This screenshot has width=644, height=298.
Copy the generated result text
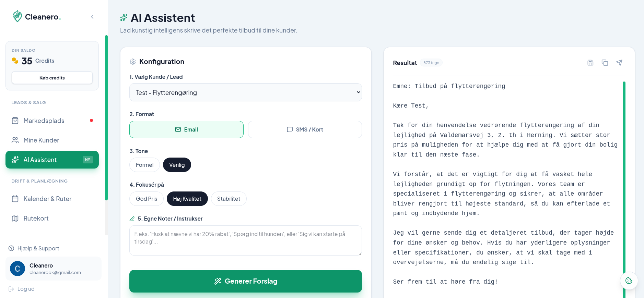pyautogui.click(x=605, y=63)
